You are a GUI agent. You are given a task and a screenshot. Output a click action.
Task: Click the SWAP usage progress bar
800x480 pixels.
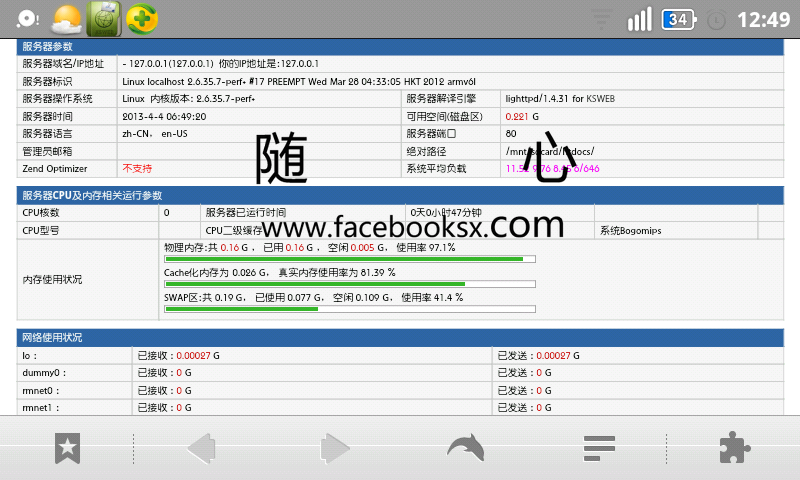(x=350, y=309)
